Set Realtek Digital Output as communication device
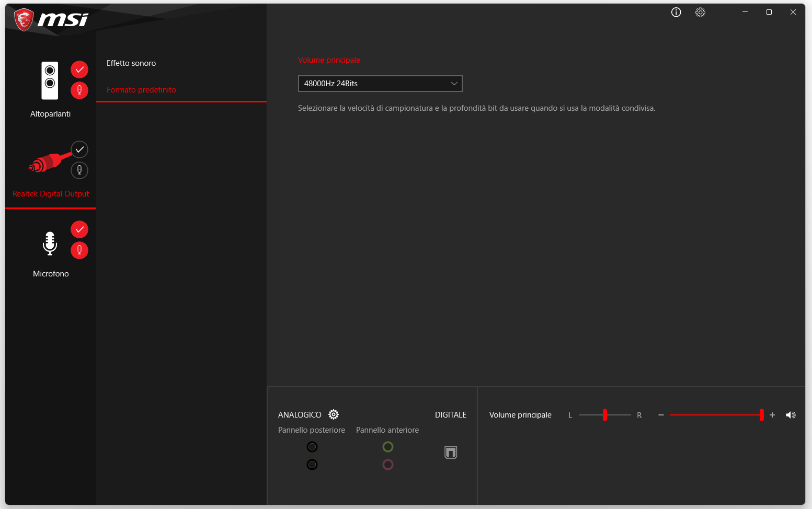812x509 pixels. 79,170
